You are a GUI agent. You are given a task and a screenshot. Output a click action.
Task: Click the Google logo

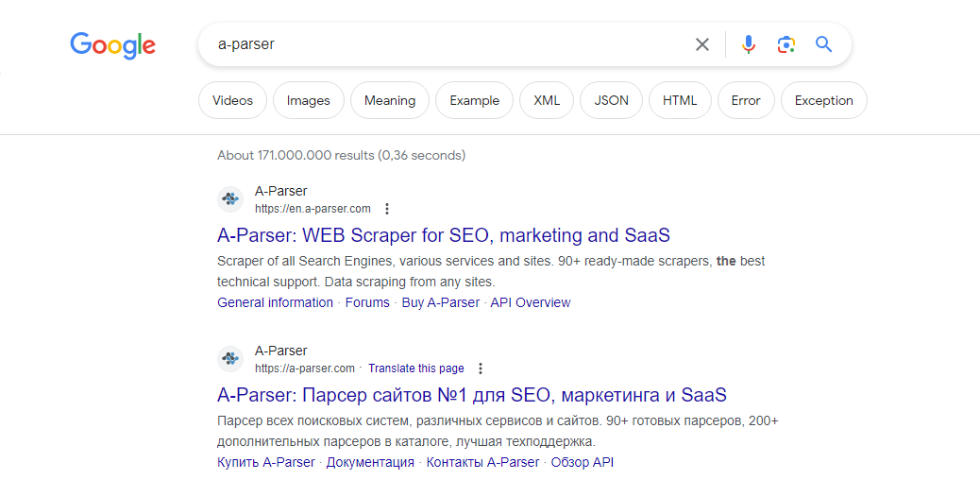[x=112, y=45]
